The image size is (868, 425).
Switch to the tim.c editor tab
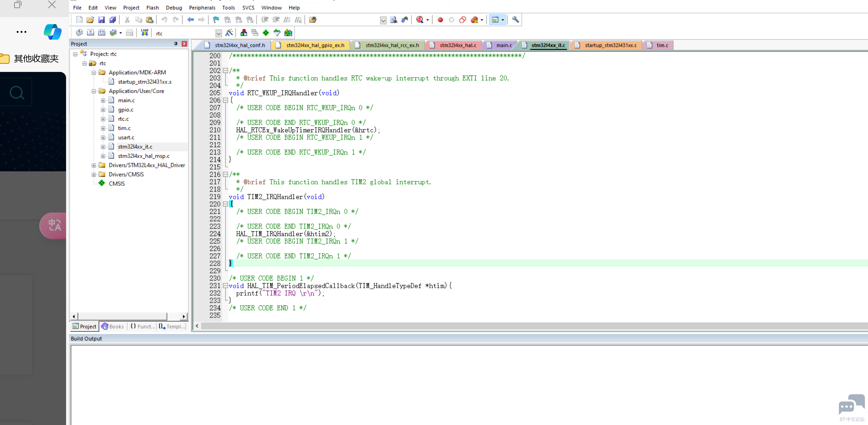[x=658, y=45]
